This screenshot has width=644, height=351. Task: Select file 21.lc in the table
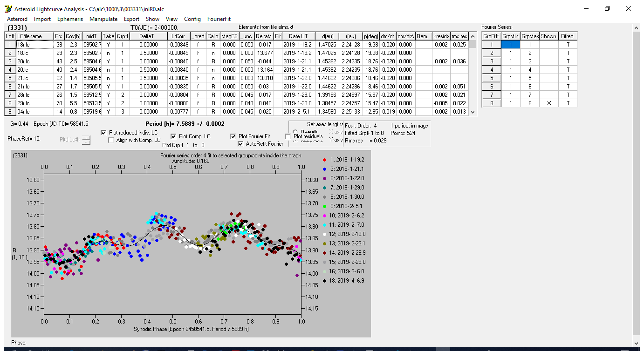(x=34, y=78)
